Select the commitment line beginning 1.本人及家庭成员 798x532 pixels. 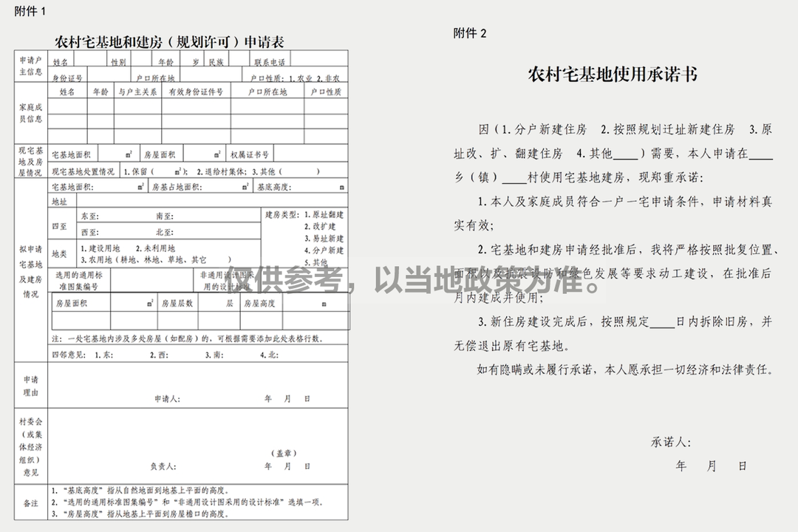613,214
